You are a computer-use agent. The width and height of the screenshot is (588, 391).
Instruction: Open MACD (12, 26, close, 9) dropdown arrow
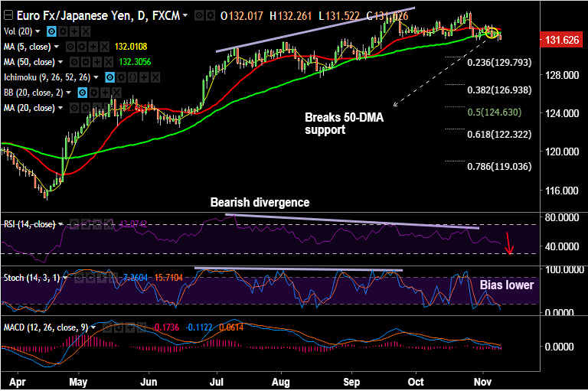point(93,327)
